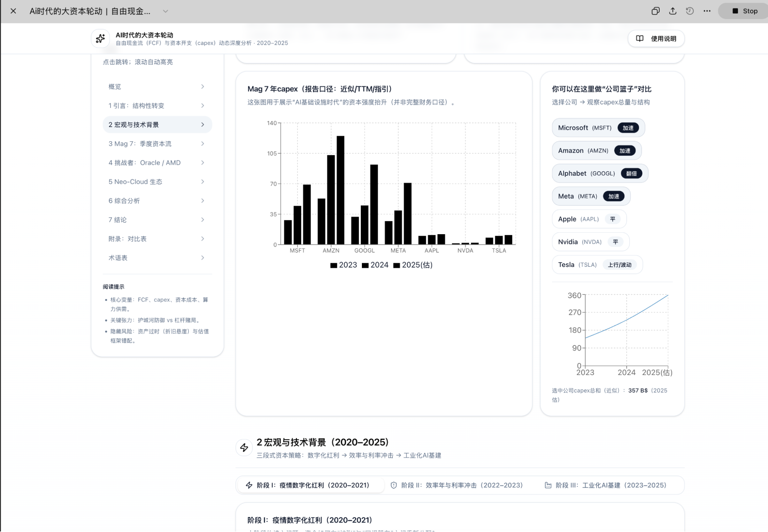
Task: Open the document title dropdown arrow
Action: point(166,11)
